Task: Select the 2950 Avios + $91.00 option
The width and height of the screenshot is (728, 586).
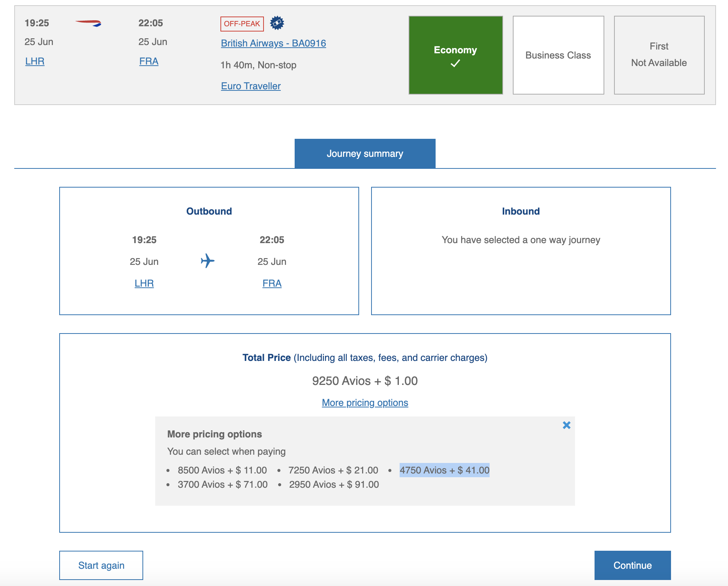Action: coord(334,484)
